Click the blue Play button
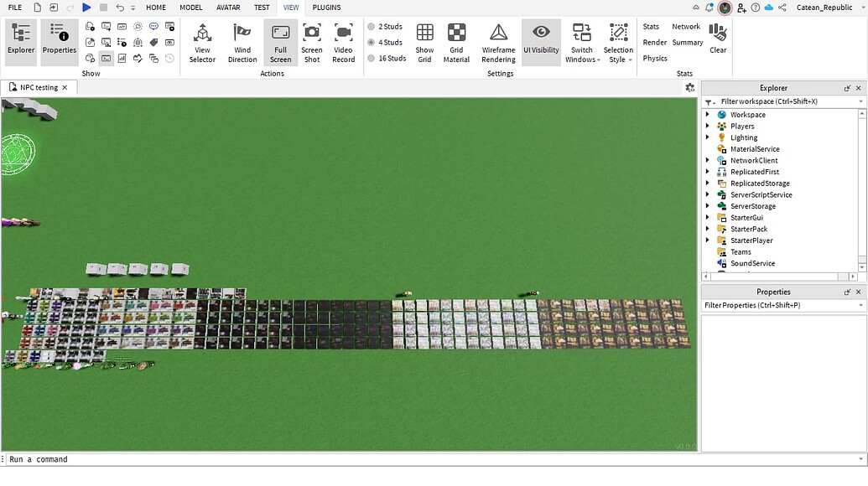 (x=86, y=8)
